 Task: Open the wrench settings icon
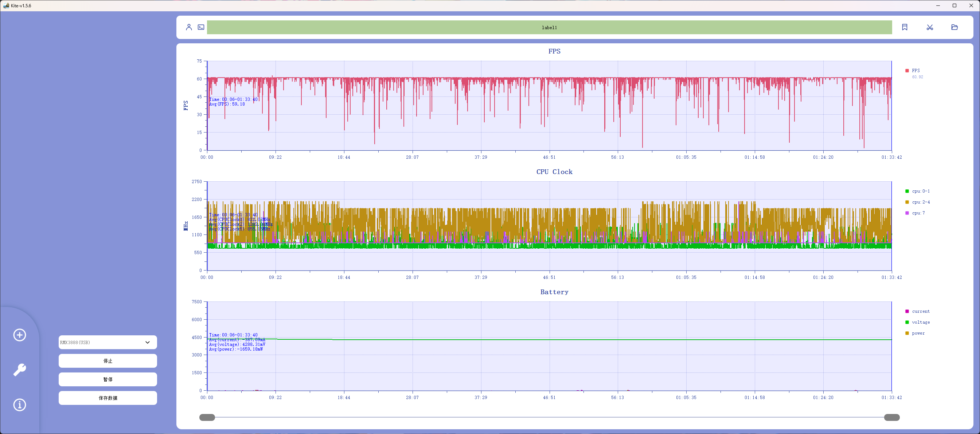[x=20, y=370]
